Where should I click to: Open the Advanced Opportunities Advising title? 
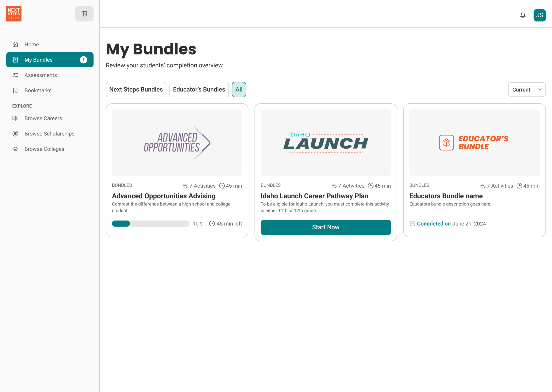(163, 196)
